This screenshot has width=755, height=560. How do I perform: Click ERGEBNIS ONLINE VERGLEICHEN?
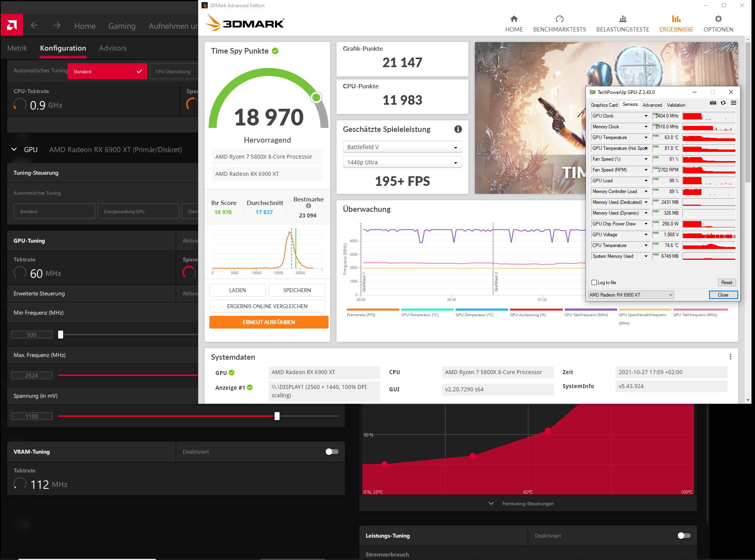click(267, 306)
